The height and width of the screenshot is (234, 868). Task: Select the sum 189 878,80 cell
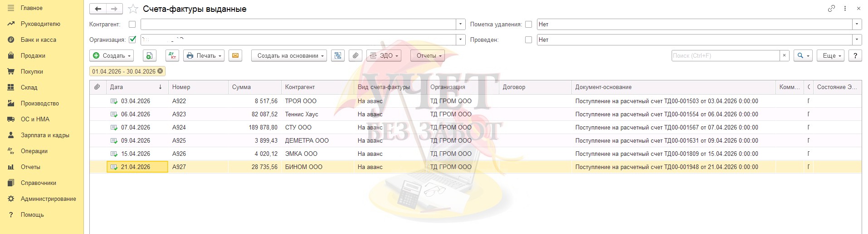click(x=255, y=128)
